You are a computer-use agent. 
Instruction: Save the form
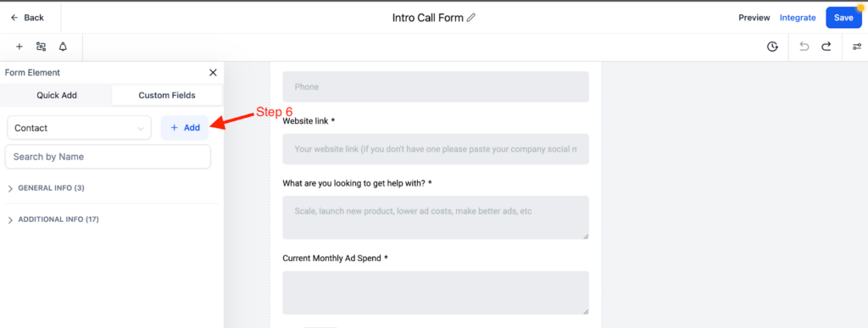(843, 18)
